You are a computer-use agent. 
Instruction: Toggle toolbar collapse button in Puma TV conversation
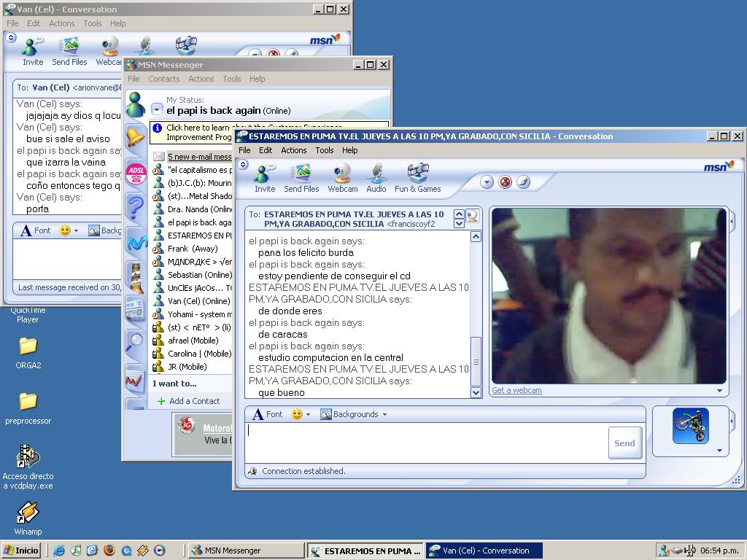(x=243, y=165)
